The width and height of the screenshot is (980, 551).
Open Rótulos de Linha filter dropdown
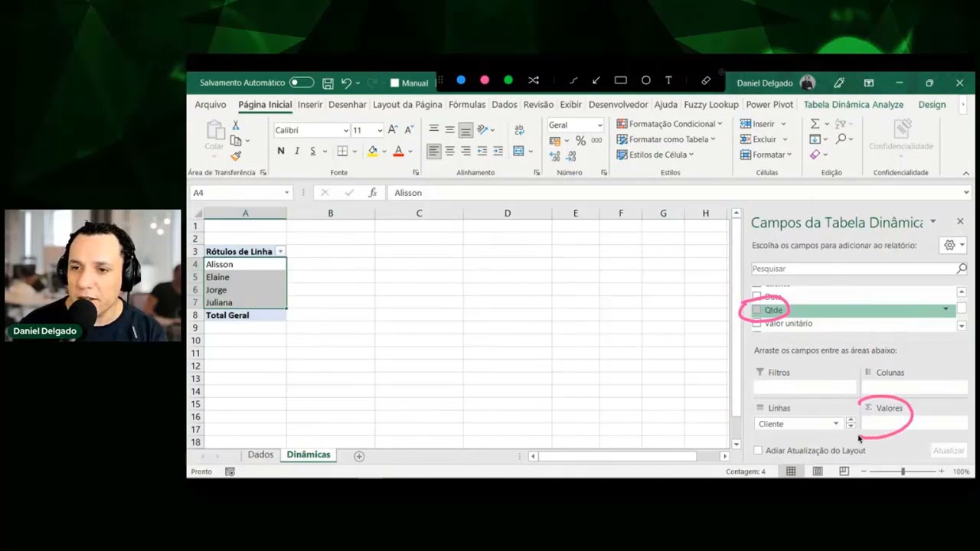click(x=280, y=252)
